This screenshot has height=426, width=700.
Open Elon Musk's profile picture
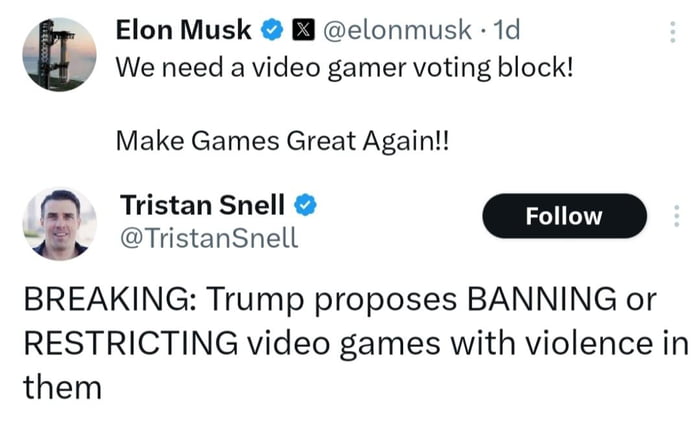60,53
